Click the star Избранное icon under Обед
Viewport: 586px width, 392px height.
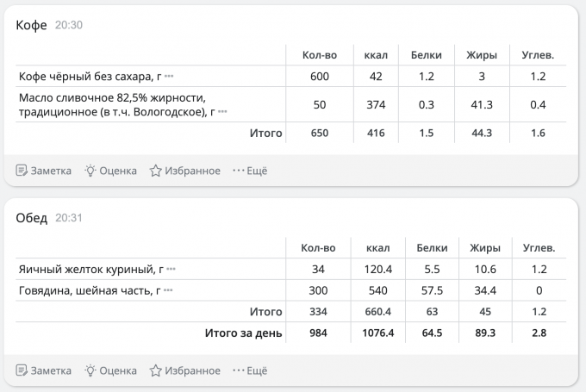(x=156, y=370)
